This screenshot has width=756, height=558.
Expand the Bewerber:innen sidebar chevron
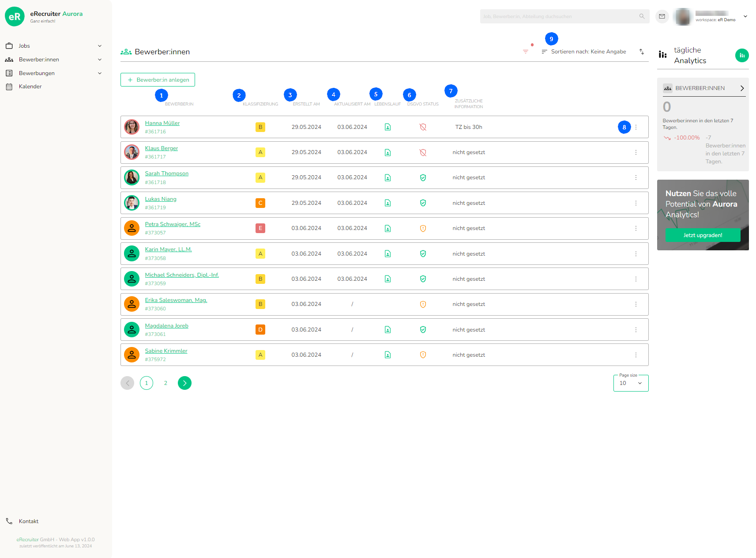(x=100, y=60)
